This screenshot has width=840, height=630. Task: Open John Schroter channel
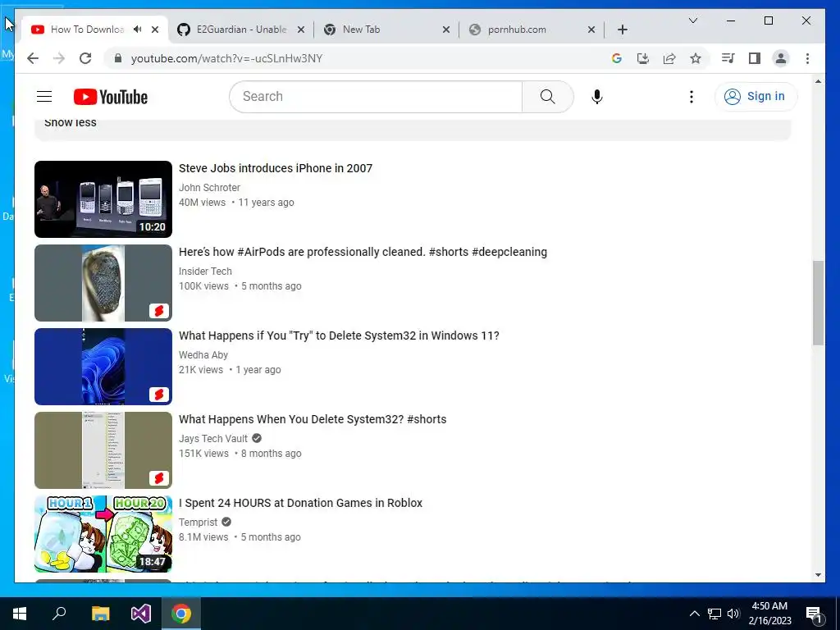[209, 188]
